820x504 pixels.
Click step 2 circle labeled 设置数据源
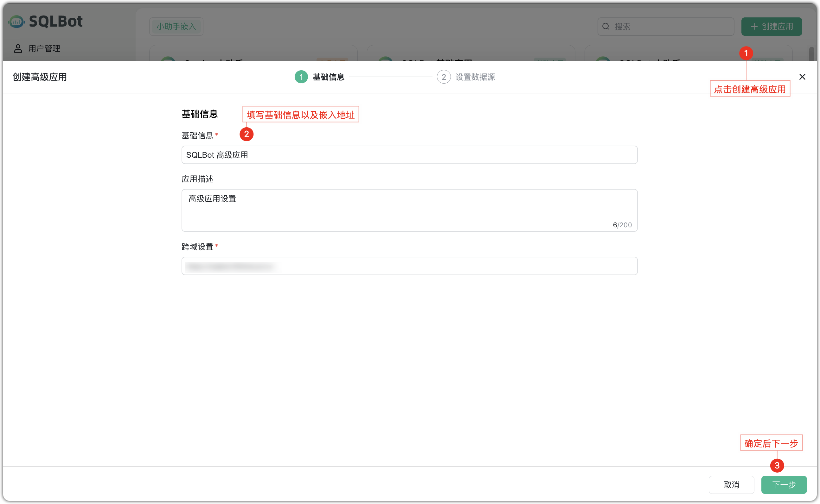coord(443,77)
